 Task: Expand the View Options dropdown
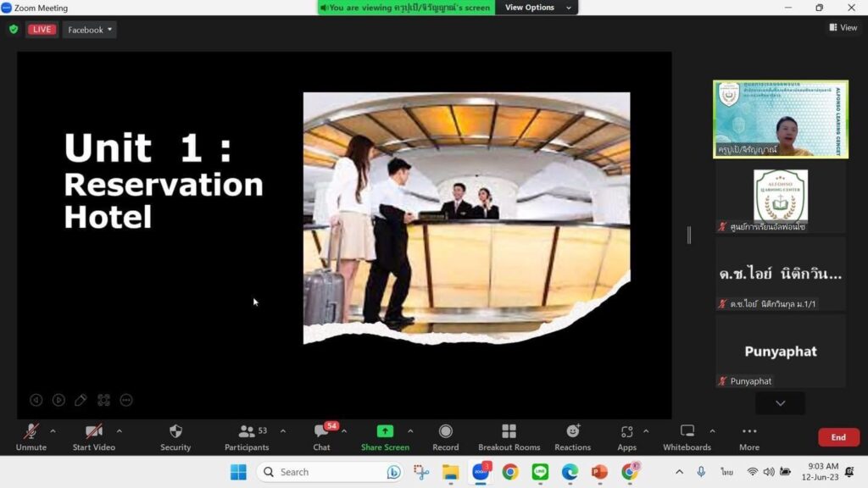[536, 8]
